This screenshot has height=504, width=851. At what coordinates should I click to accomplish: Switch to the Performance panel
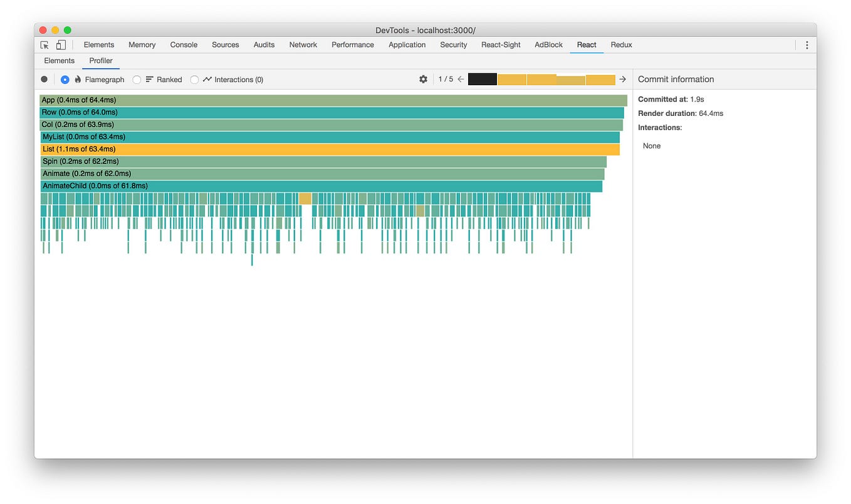pyautogui.click(x=352, y=44)
